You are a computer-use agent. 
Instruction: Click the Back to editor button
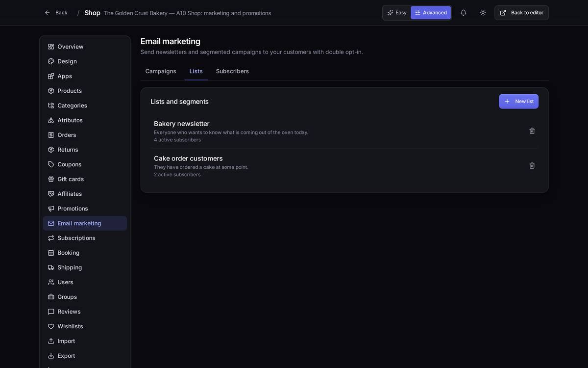coord(521,13)
